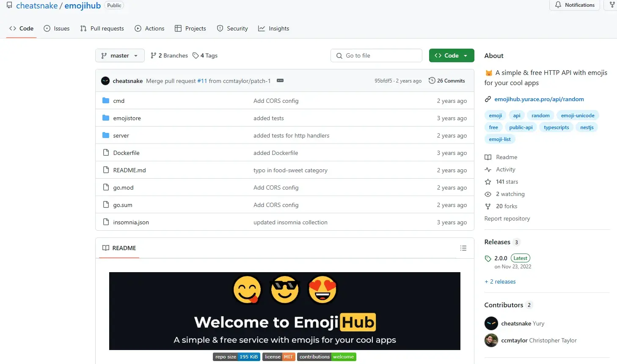View 20 forks

[x=501, y=206]
